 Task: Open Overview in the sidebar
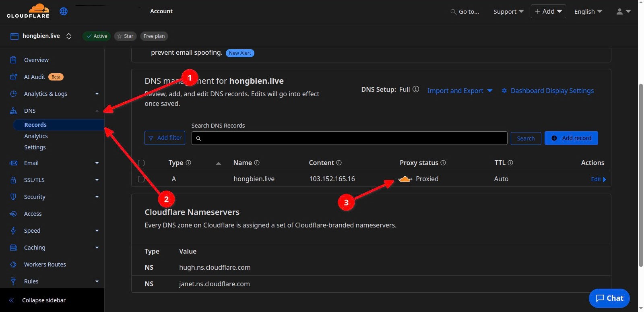[36, 60]
